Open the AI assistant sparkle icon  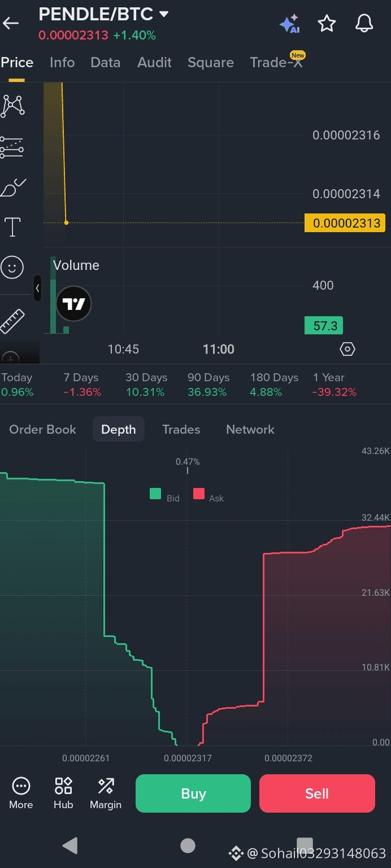pos(289,24)
